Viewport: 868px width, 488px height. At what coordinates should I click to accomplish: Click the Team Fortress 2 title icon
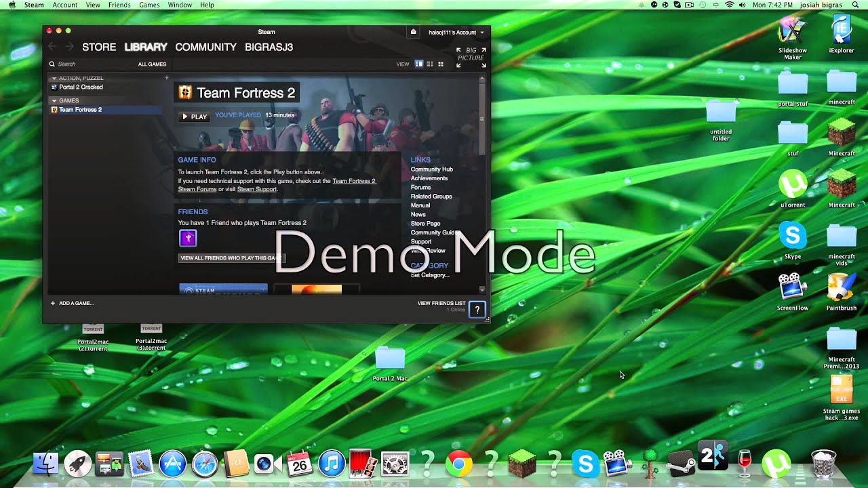pyautogui.click(x=185, y=93)
